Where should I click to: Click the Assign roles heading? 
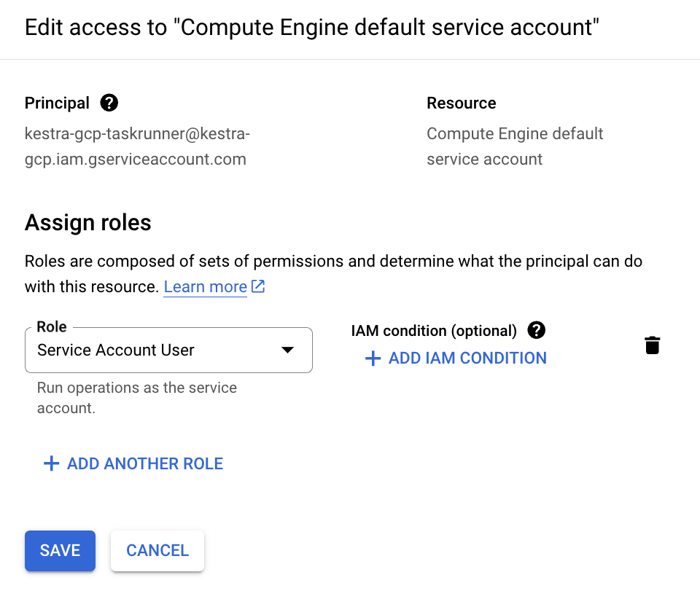[88, 222]
